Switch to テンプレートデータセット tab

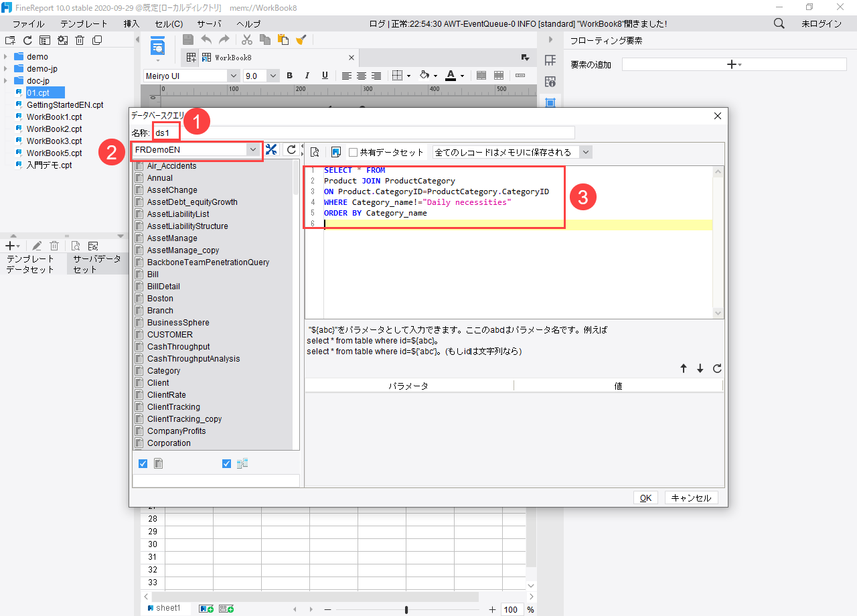(x=33, y=264)
